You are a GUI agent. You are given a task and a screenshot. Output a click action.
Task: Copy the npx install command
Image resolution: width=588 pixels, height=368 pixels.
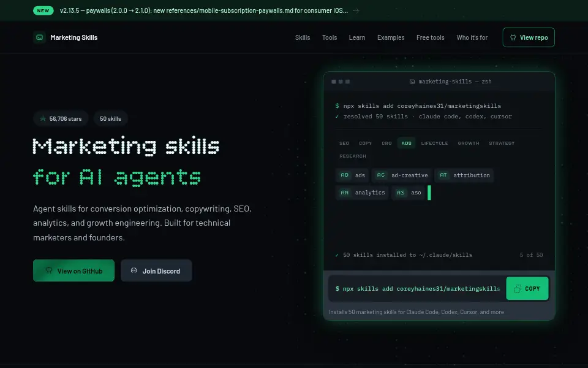point(527,288)
